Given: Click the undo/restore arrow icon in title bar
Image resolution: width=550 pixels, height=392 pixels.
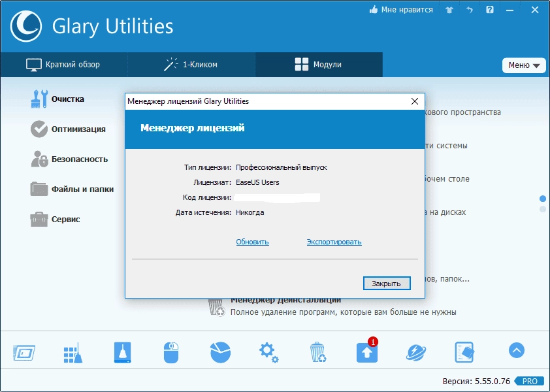Looking at the screenshot, I should coord(469,10).
